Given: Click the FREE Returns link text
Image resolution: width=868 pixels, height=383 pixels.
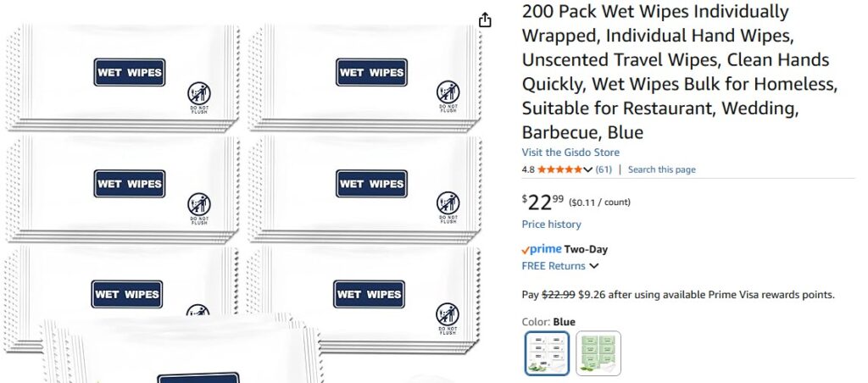Looking at the screenshot, I should click(x=554, y=266).
